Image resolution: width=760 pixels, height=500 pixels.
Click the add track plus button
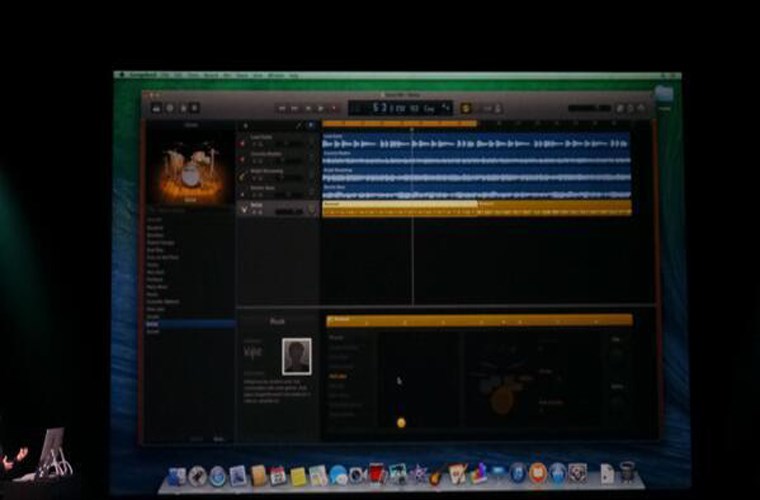pos(245,126)
